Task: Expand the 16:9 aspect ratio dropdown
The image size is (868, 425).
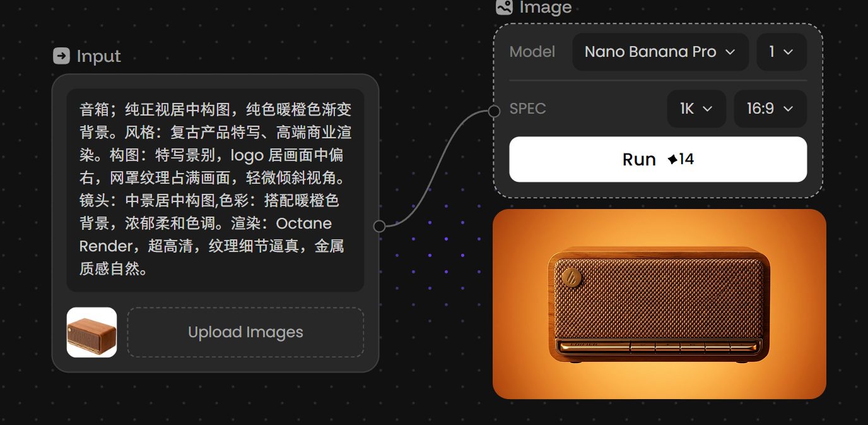Action: pyautogui.click(x=770, y=109)
